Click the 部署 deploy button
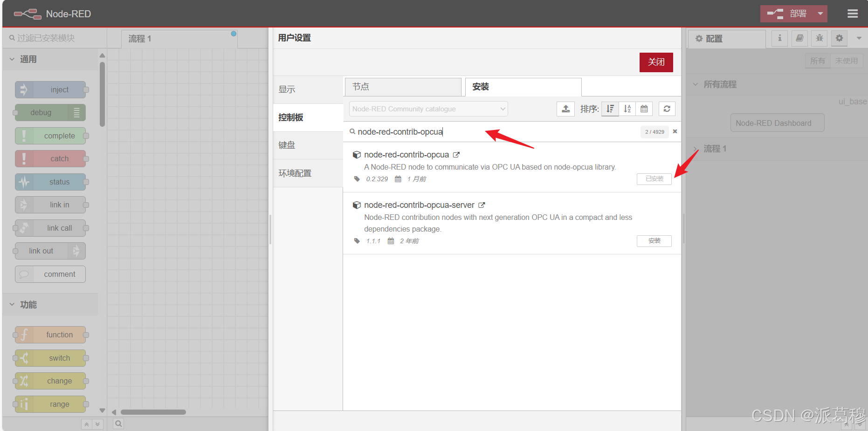868x431 pixels. 787,14
